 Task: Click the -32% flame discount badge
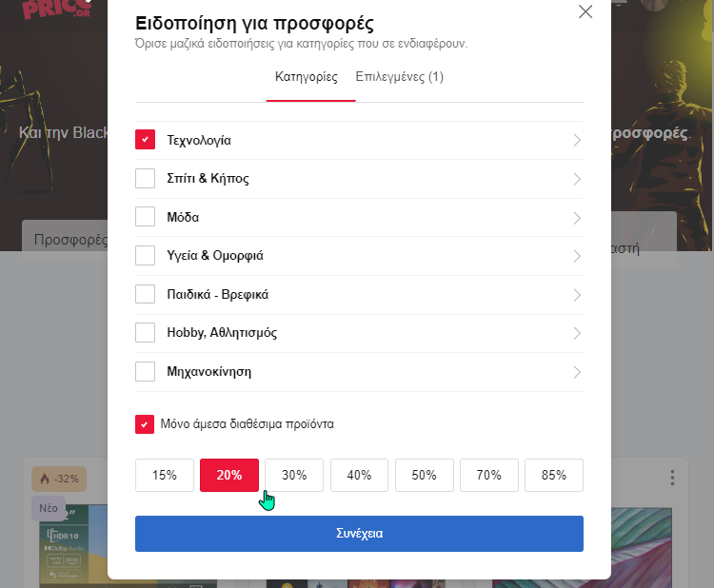[59, 479]
